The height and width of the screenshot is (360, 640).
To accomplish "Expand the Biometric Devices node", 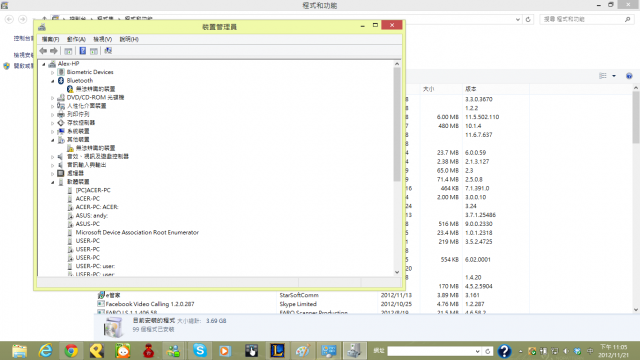I will point(52,72).
